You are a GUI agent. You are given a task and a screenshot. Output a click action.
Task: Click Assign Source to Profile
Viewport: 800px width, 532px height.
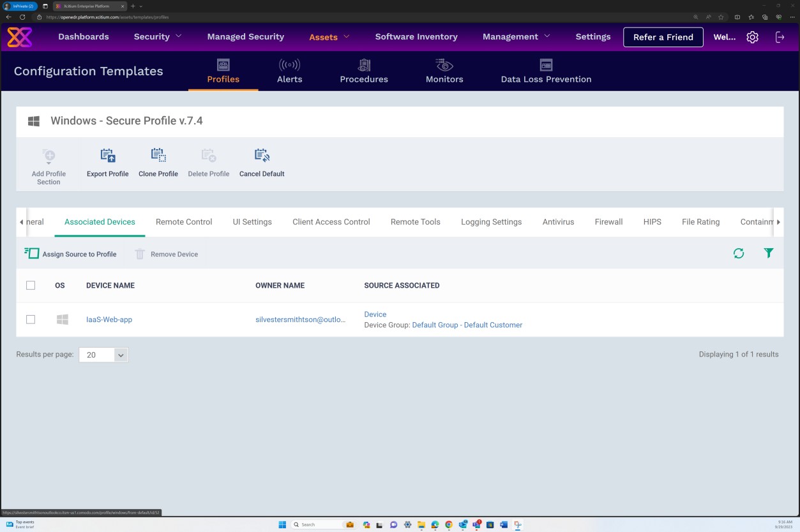click(71, 253)
